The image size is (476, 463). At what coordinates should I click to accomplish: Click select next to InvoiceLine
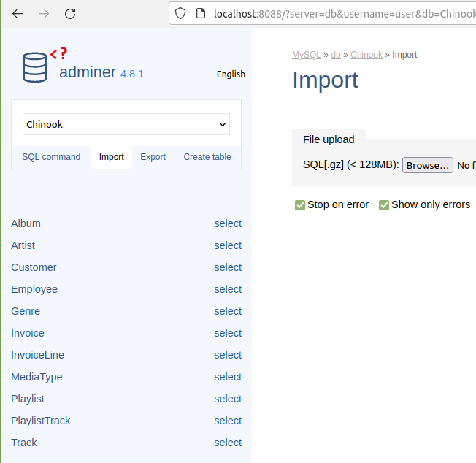pos(228,355)
